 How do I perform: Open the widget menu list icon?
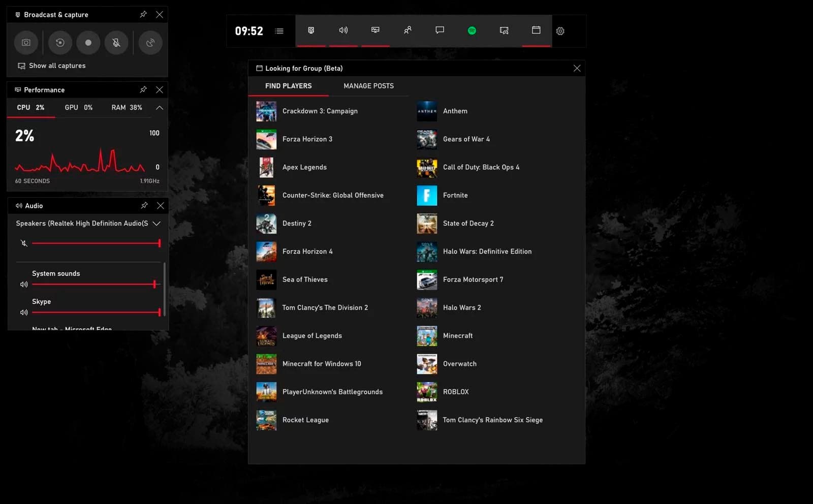(279, 31)
